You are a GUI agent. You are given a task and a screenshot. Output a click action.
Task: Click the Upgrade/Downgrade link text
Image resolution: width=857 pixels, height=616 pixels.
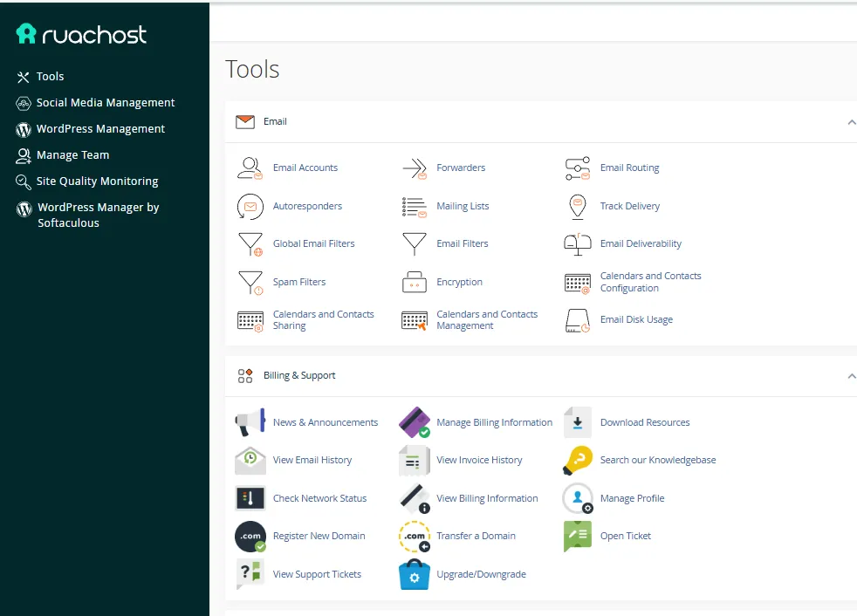[481, 574]
